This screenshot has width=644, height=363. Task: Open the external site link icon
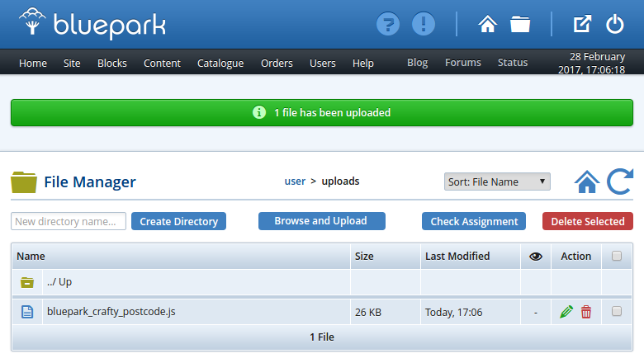[x=582, y=24]
